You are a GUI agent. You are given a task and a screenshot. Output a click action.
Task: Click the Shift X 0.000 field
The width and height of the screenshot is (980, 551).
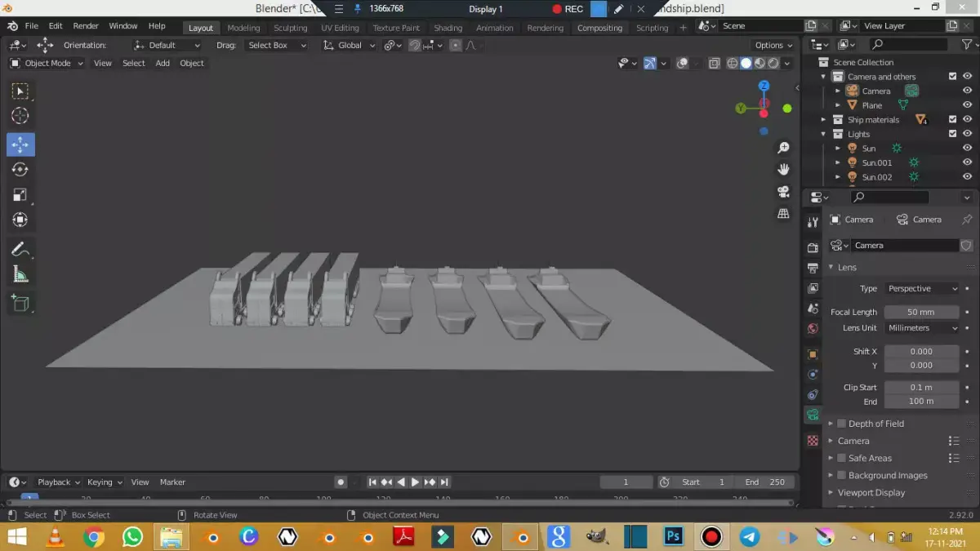(921, 351)
